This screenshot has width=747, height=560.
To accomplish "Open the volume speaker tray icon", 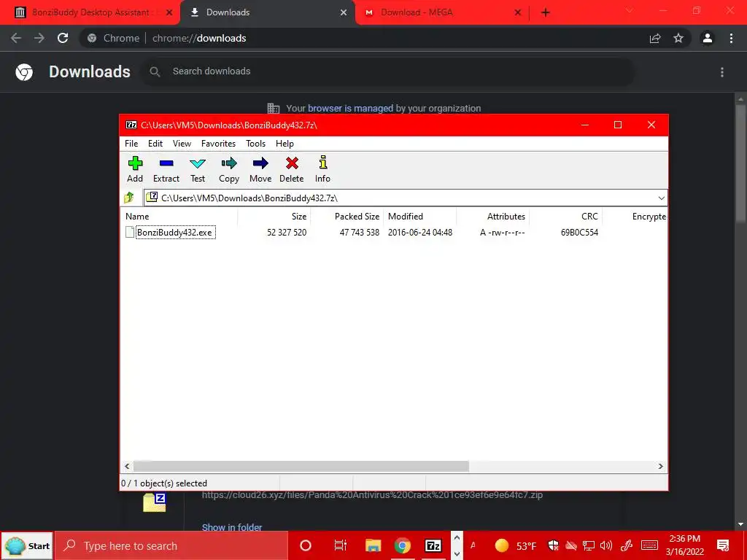I will 606,545.
